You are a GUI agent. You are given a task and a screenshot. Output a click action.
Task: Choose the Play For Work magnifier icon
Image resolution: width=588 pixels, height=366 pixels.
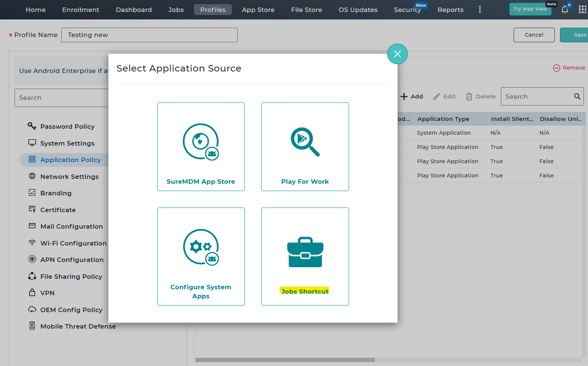click(305, 142)
